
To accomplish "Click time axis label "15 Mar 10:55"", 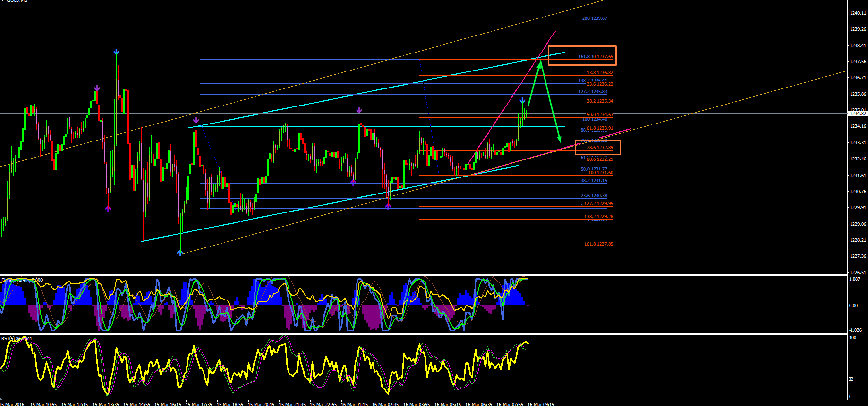I will 43,404.
